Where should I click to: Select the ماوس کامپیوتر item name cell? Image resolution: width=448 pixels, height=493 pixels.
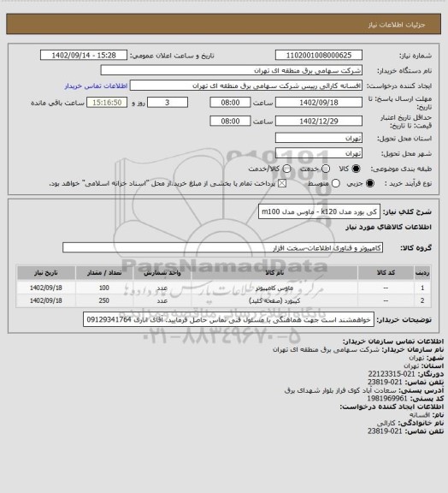[274, 288]
